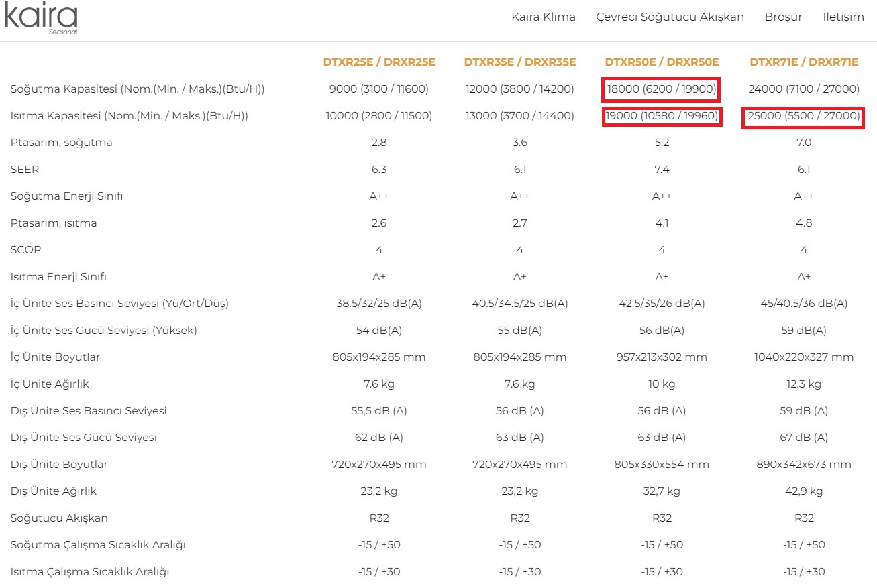Screen dimensions: 877x588
Task: Click the dimension 1040x220x327 mm
Action: [x=804, y=357]
